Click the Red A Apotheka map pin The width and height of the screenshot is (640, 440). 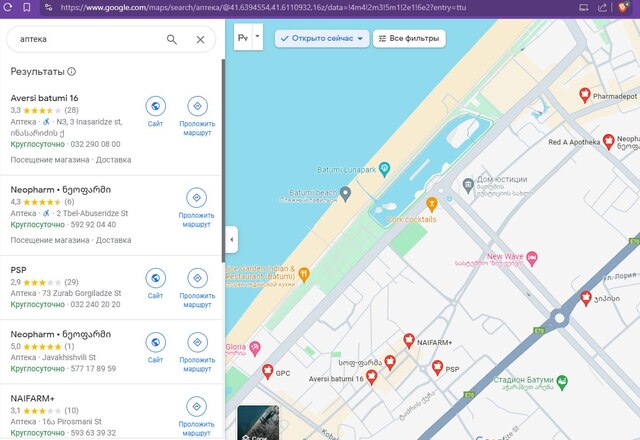(x=609, y=141)
